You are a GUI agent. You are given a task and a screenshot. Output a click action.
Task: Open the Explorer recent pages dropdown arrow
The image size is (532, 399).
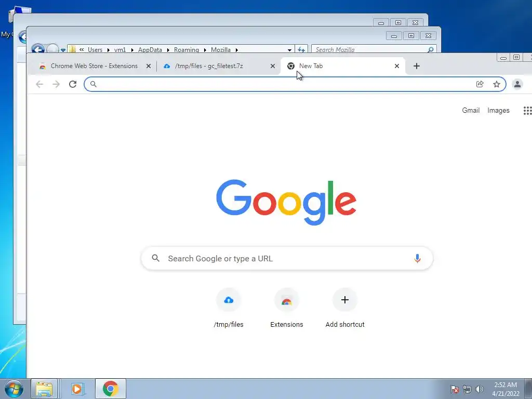click(x=63, y=50)
